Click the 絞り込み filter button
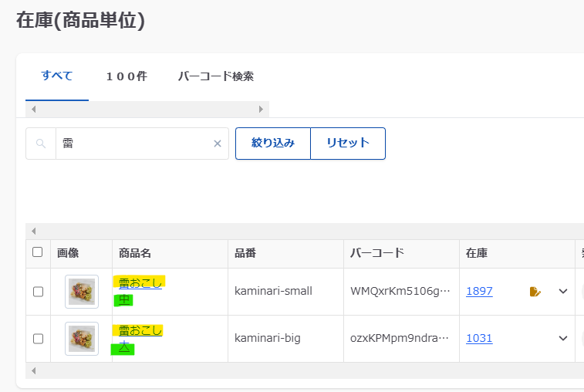The height and width of the screenshot is (392, 584). [273, 144]
